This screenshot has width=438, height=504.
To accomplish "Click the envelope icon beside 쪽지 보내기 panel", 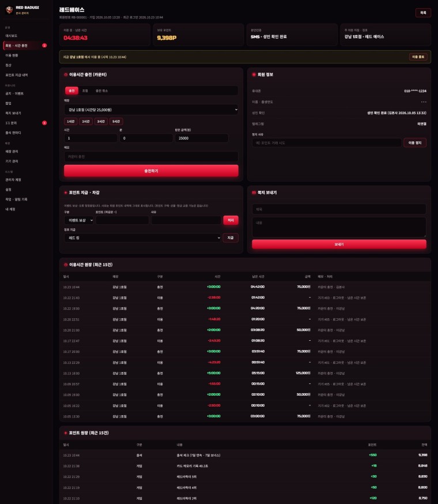I will [254, 193].
